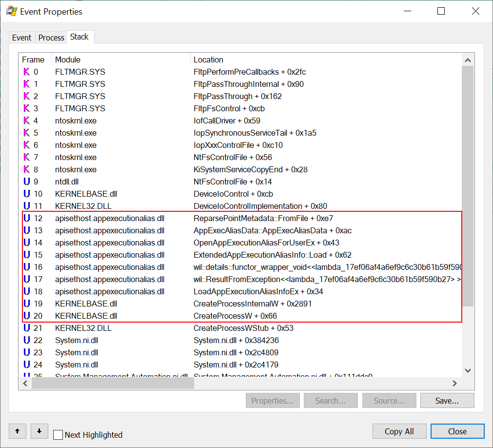493x448 pixels.
Task: Sort by the Module column header
Action: (x=121, y=60)
